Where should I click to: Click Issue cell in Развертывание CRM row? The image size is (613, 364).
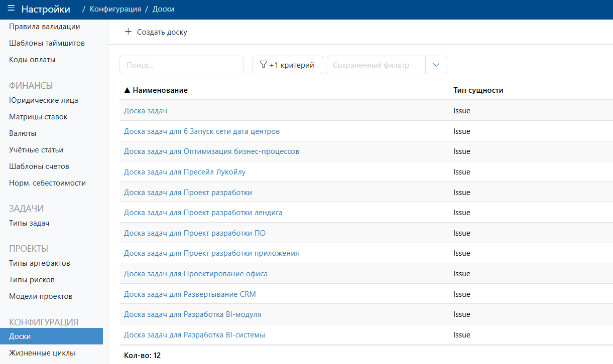[x=462, y=294]
